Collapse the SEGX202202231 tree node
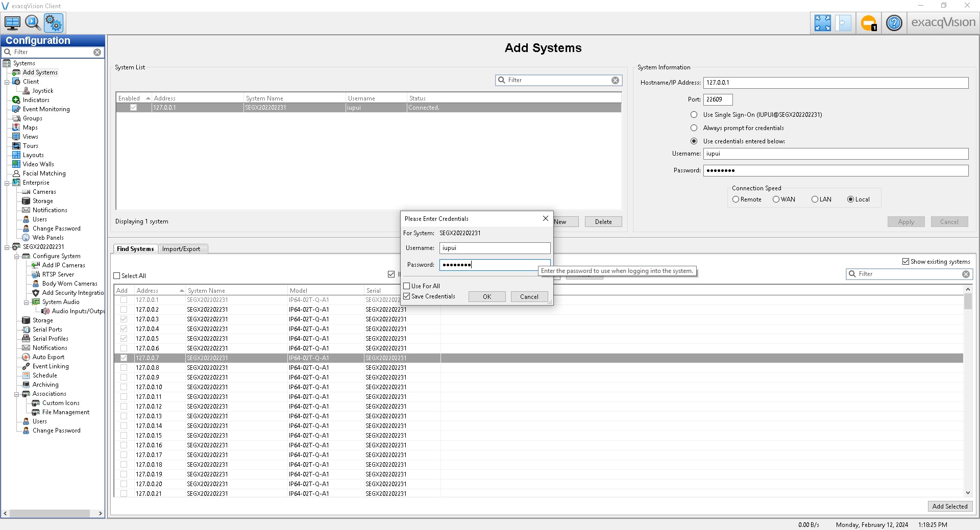Viewport: 980px width, 530px height. coord(7,247)
